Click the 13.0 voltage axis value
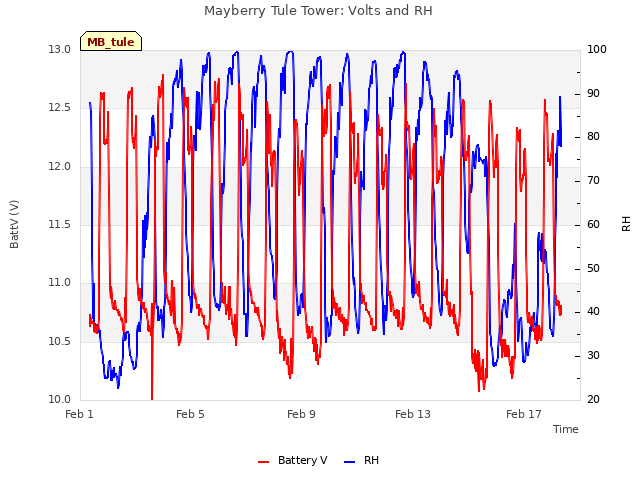The height and width of the screenshot is (480, 640). [60, 49]
